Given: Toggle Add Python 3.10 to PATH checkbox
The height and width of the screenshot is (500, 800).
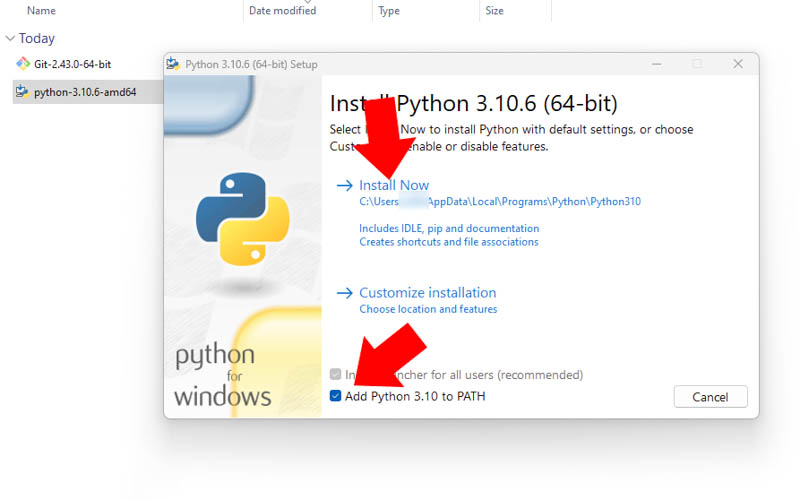Looking at the screenshot, I should [336, 397].
